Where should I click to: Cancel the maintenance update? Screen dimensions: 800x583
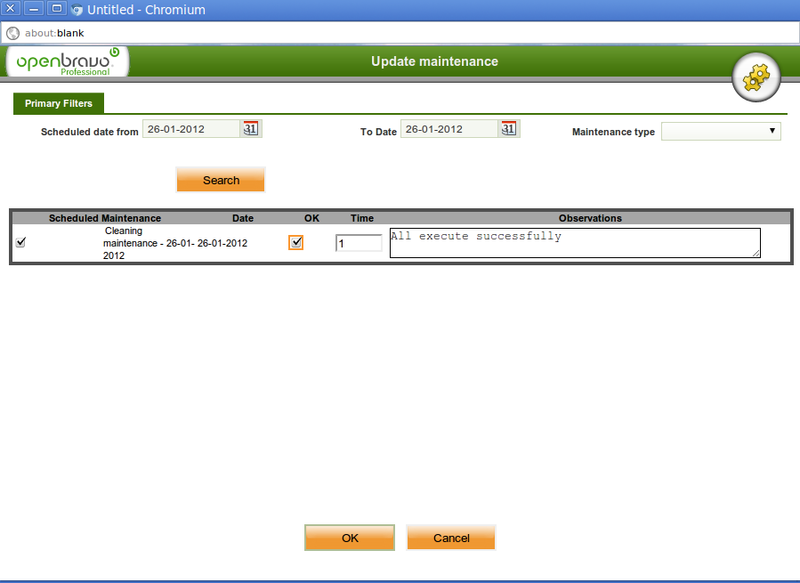[x=451, y=537]
